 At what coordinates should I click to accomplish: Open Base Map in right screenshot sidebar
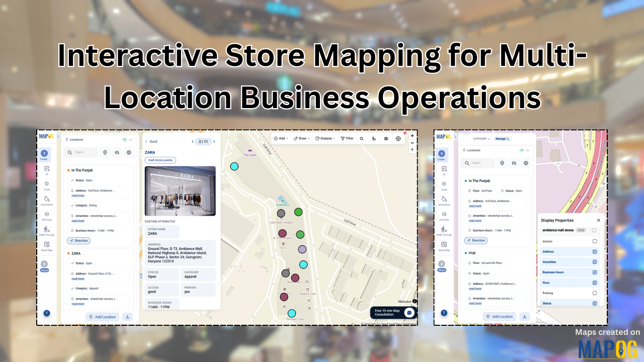click(x=444, y=246)
